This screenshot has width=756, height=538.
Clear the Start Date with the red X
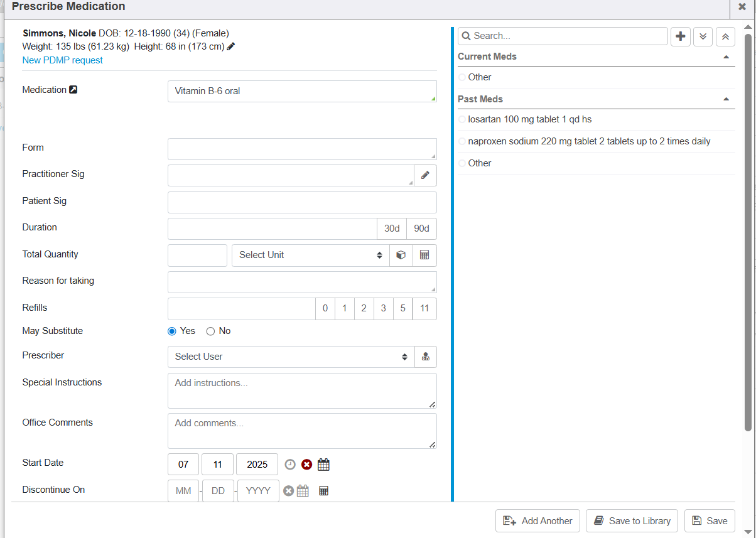306,465
